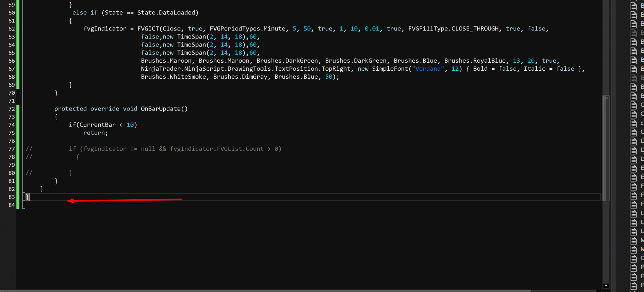Screen dimensions: 644x292
Task: Click Brushes.WhiteSmoke argument
Action: coord(173,77)
